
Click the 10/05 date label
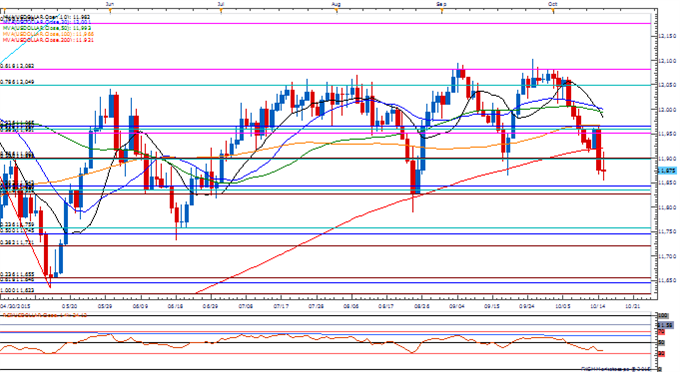click(563, 306)
